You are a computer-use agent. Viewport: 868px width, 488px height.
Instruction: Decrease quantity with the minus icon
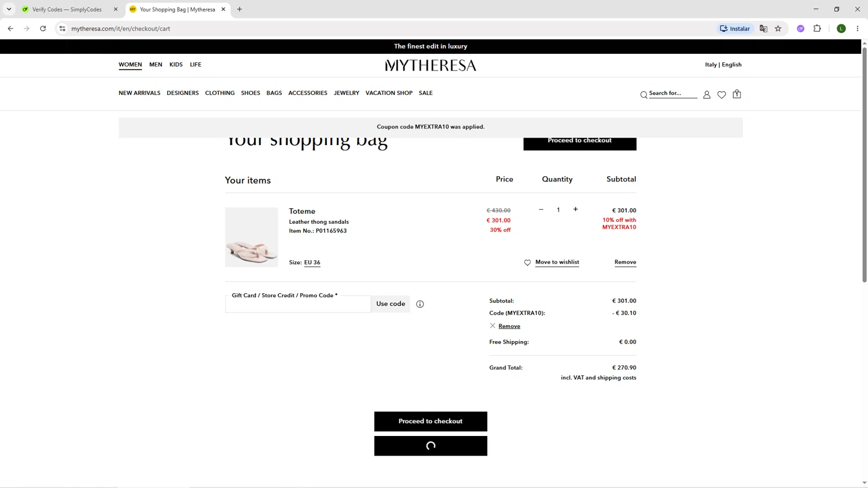[541, 209]
